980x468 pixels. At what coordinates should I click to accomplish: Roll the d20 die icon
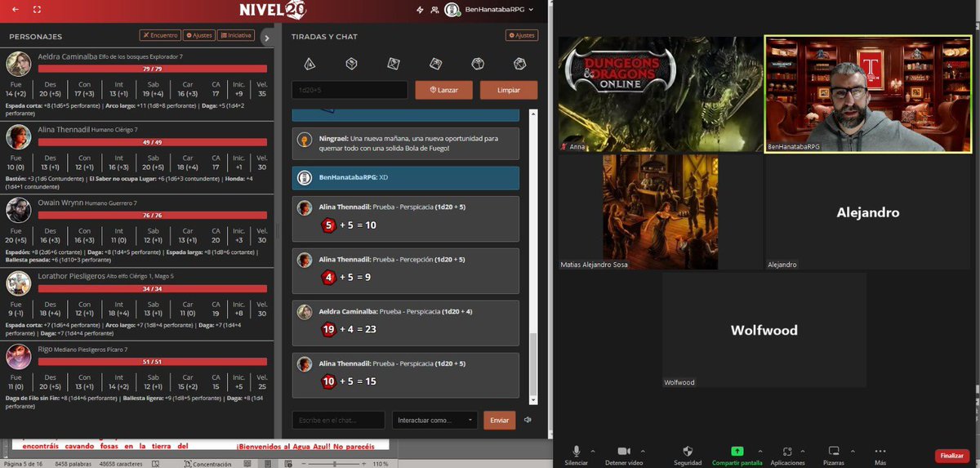tap(519, 63)
